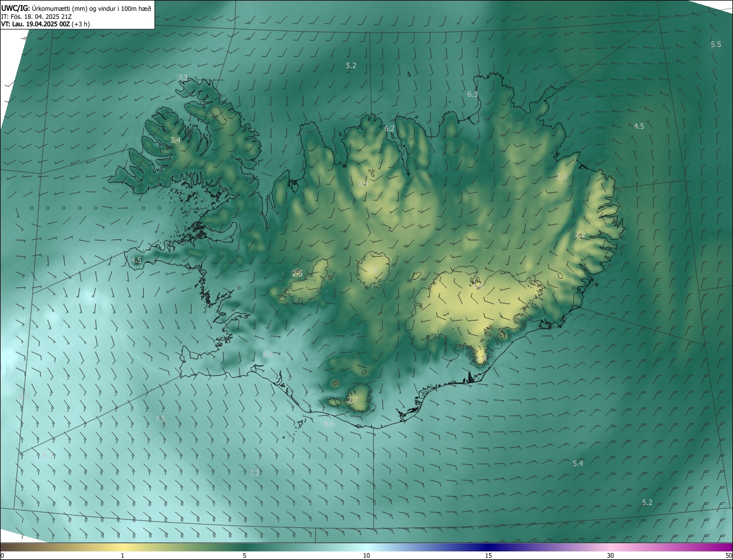The width and height of the screenshot is (733, 560).
Task: Click the 7.2 value over the southern sea
Action: tap(255, 473)
